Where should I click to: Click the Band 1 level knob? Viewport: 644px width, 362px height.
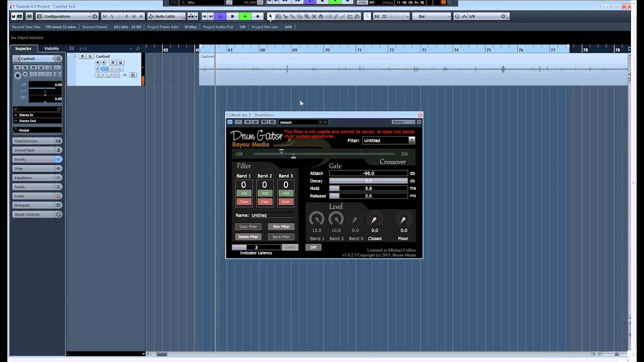point(316,219)
